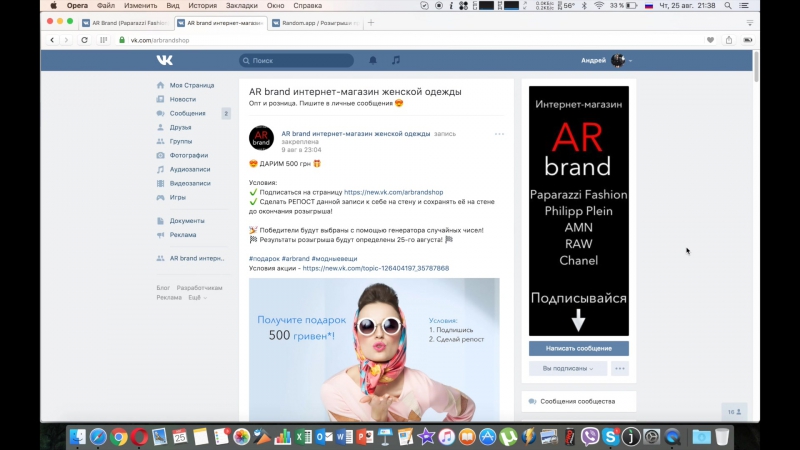Click the #подарок hashtag

(264, 259)
